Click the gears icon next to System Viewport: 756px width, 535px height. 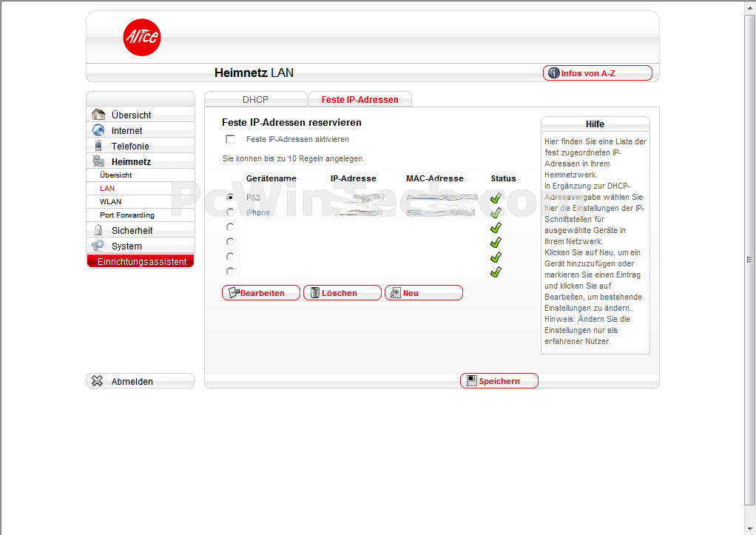[98, 246]
